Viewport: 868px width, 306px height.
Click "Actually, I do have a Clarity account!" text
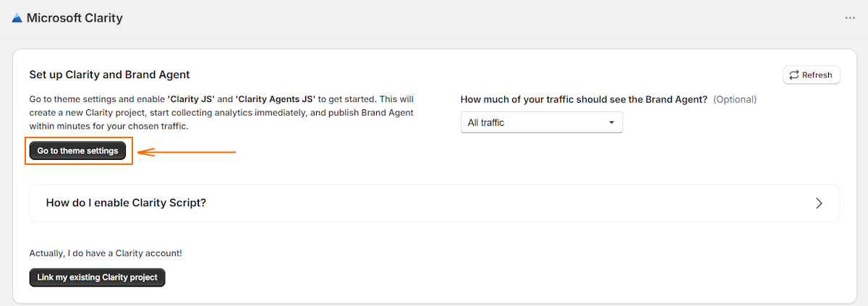pos(106,253)
